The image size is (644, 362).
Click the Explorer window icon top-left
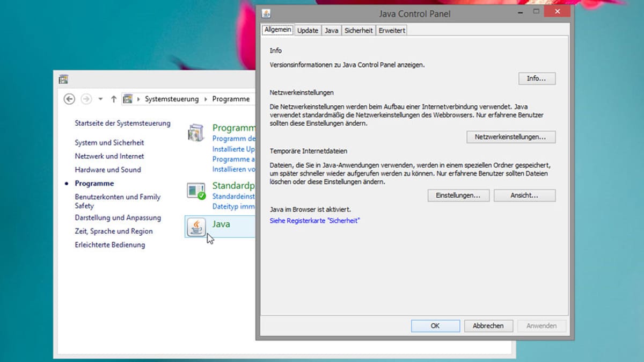pyautogui.click(x=63, y=79)
